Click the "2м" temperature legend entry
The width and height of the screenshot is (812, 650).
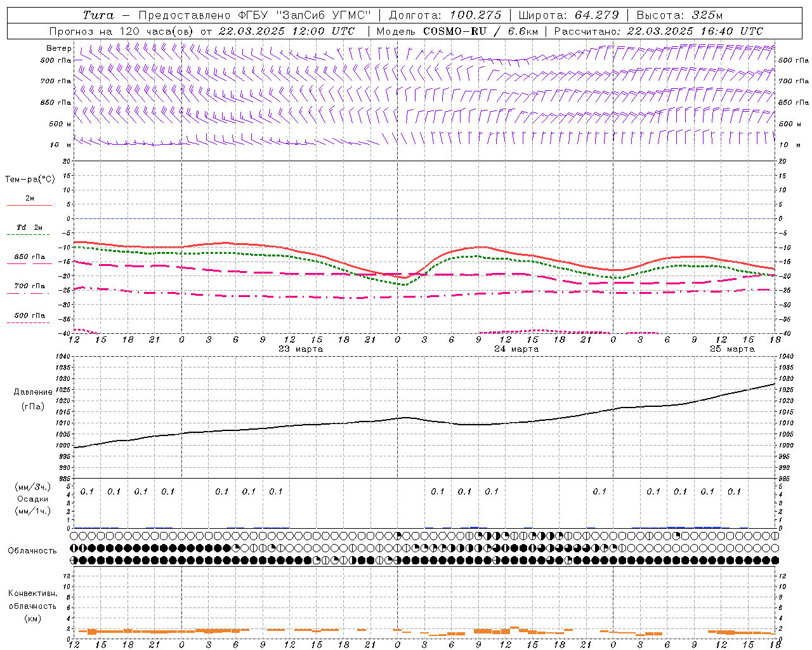pyautogui.click(x=30, y=199)
